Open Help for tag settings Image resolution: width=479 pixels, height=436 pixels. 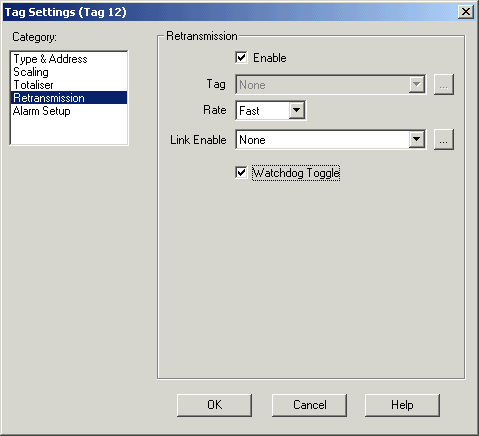[402, 405]
